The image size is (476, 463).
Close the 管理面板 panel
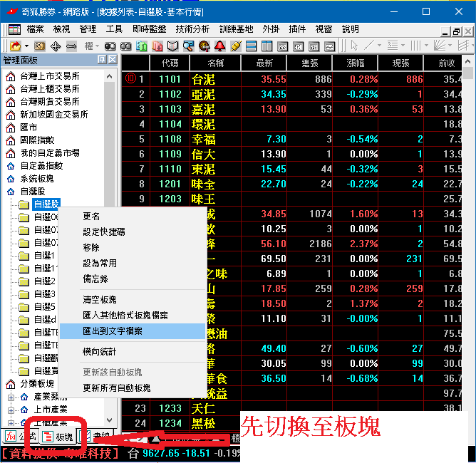click(113, 60)
